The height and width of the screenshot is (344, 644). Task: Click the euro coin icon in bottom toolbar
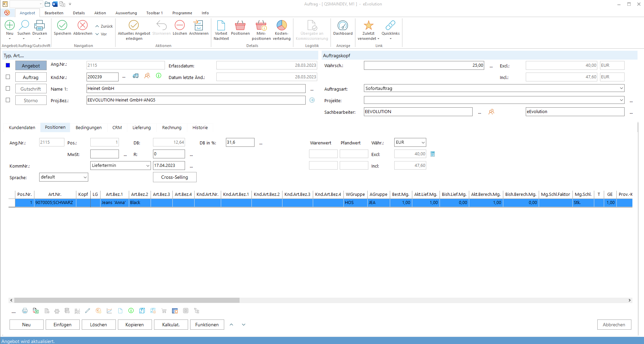tap(98, 311)
